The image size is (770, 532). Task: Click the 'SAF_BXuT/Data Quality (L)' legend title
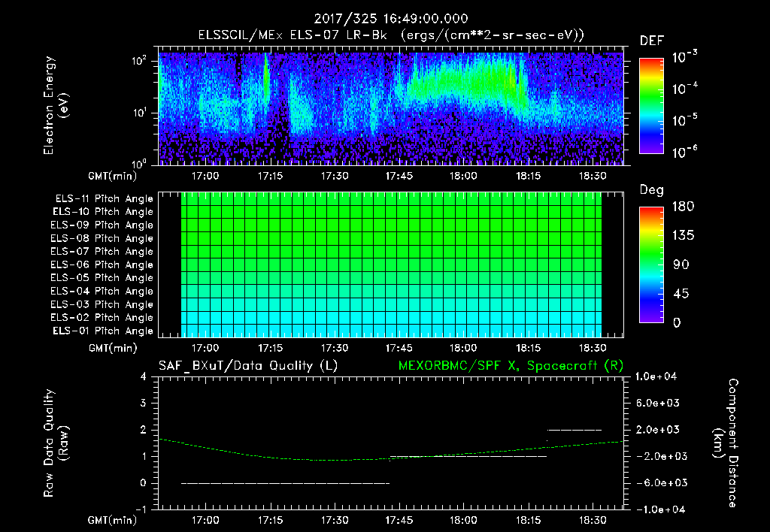pyautogui.click(x=248, y=366)
